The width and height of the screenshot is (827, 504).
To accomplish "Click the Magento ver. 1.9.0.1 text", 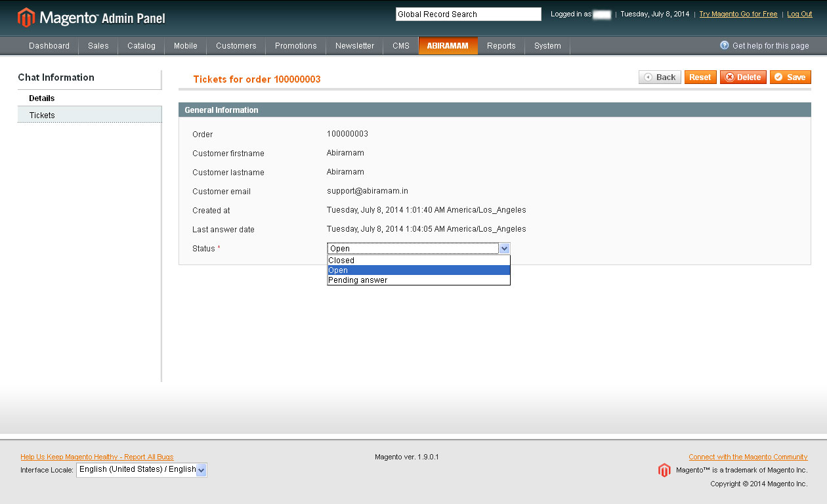I will coord(407,457).
